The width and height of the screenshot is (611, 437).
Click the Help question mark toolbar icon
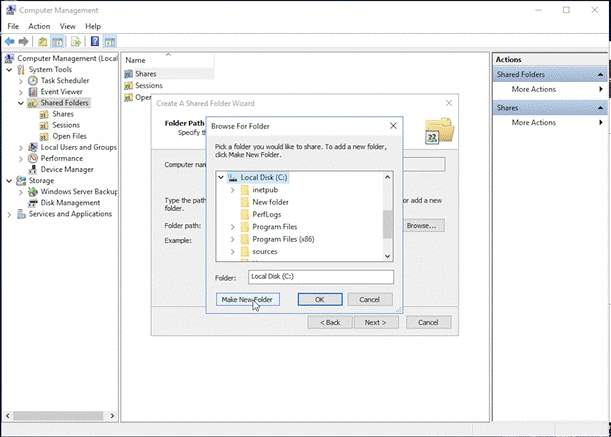pos(95,41)
